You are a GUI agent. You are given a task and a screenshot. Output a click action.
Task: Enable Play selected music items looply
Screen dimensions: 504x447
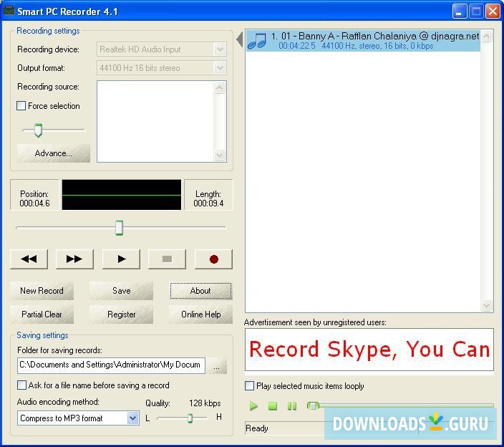click(x=249, y=386)
